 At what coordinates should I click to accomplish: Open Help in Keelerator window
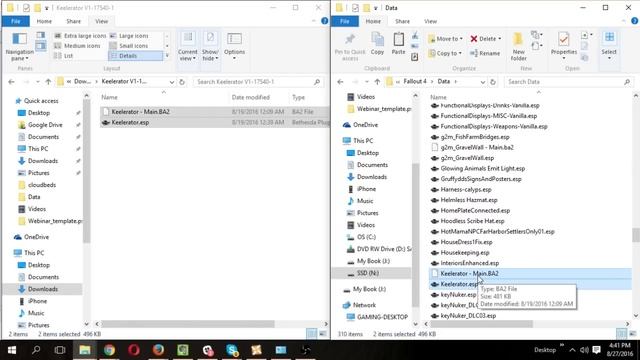click(324, 21)
